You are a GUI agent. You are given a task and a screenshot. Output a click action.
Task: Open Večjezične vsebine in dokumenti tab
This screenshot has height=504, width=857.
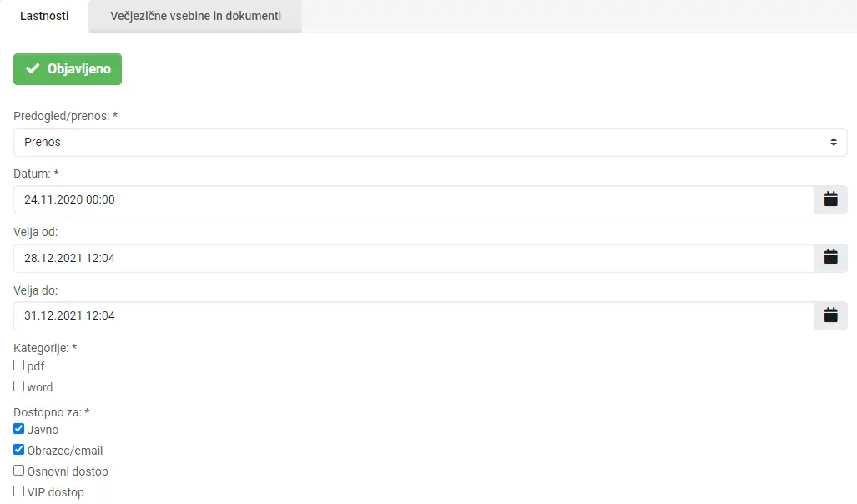pyautogui.click(x=195, y=16)
